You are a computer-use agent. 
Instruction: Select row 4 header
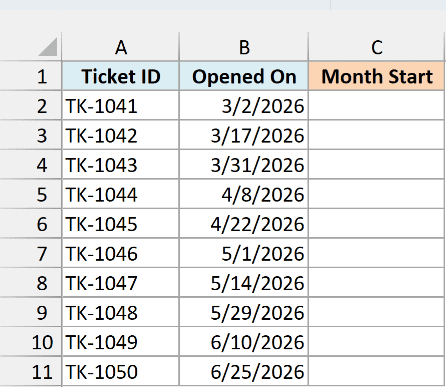pos(31,164)
